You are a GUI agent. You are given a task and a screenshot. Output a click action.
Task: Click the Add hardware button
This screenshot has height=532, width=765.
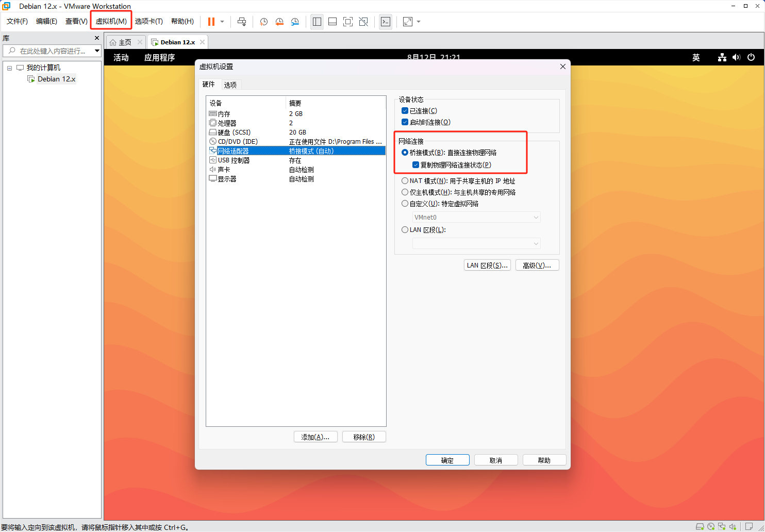tap(315, 437)
